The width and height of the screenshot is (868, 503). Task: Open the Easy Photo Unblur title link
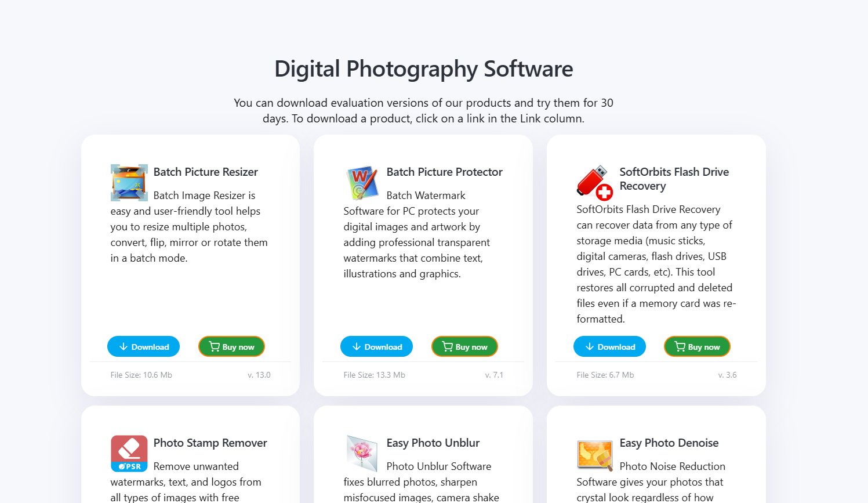pos(433,443)
